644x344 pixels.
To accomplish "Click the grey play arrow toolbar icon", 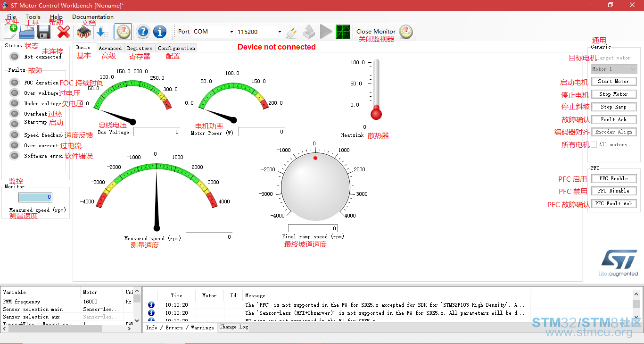I will tap(326, 32).
